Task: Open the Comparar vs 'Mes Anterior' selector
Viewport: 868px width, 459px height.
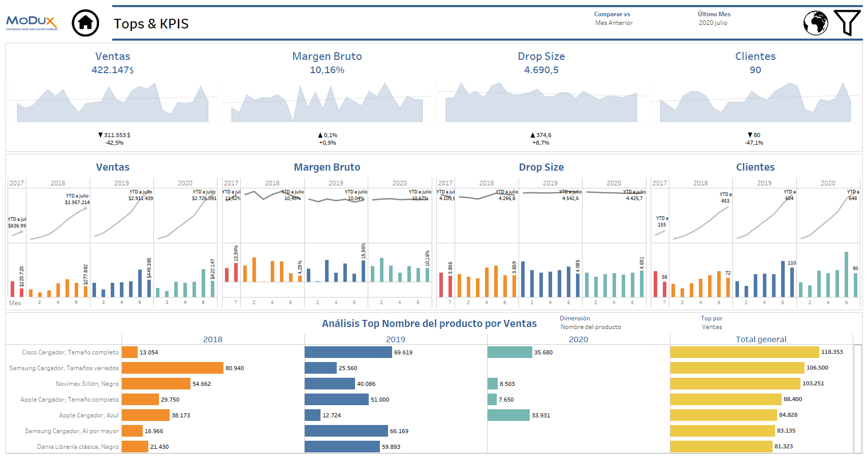Action: tap(614, 23)
